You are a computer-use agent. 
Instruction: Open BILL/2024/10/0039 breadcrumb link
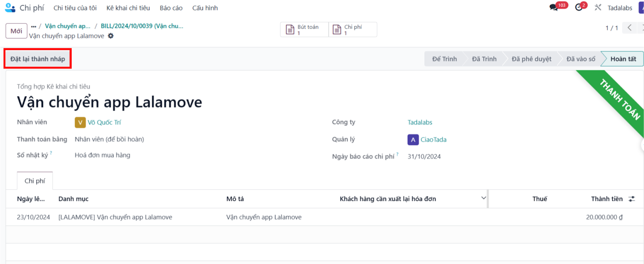pos(142,26)
